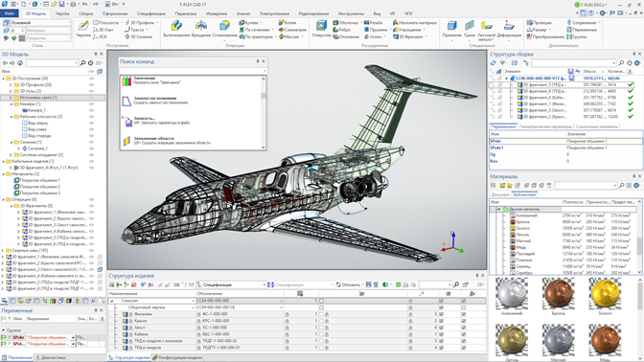The image size is (644, 362).
Task: Start the Чертить (Sketch) tool
Action: click(83, 29)
